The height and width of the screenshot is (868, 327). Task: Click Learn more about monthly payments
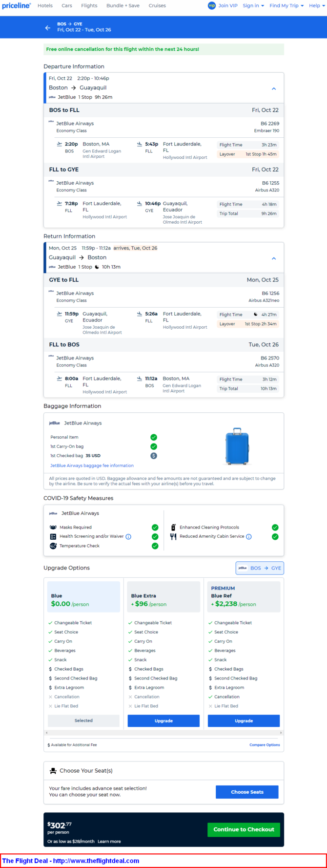tap(109, 842)
